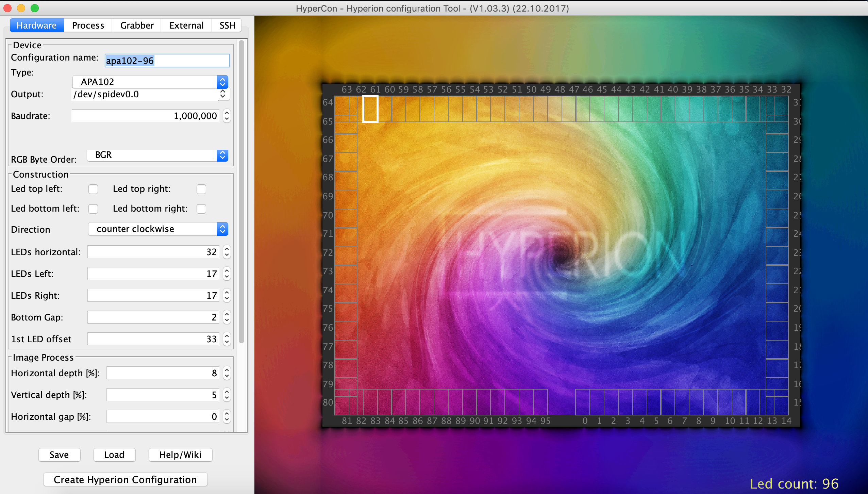This screenshot has height=494, width=868.
Task: Click the Horizontal gap value field
Action: 163,416
